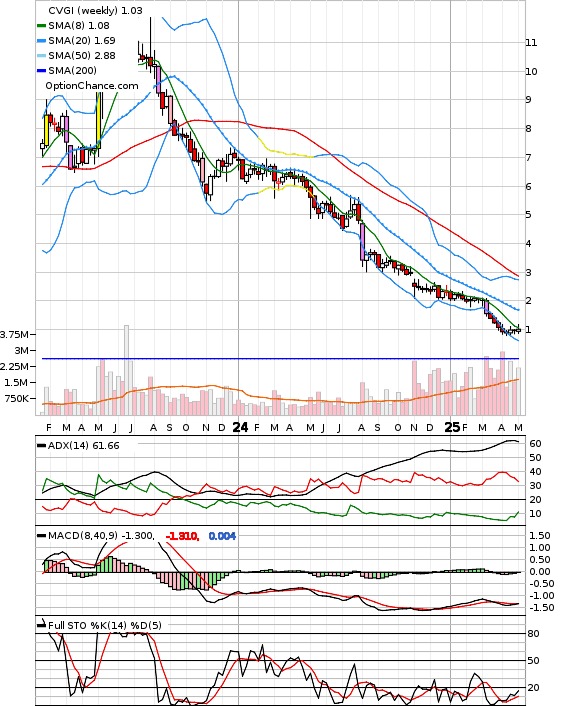Image resolution: width=566 pixels, height=706 pixels.
Task: Click the 80 level on the stochastic axis
Action: [x=534, y=634]
